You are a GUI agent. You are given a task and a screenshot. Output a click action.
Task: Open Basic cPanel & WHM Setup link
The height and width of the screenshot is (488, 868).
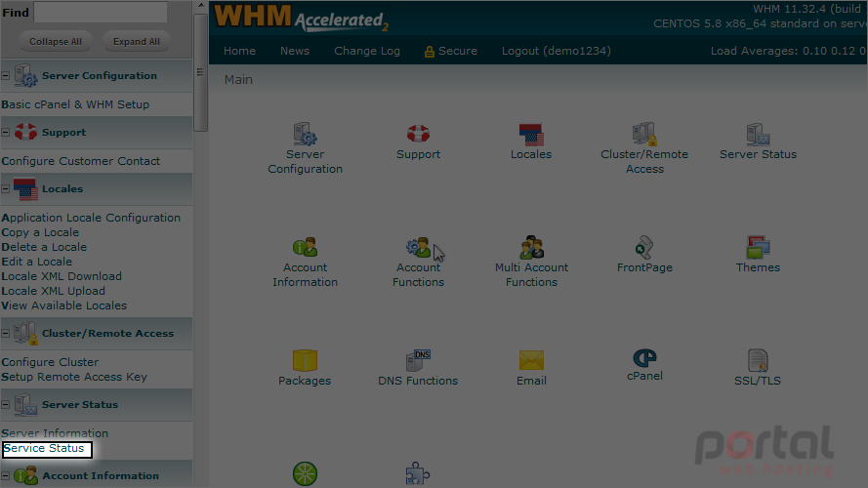75,104
